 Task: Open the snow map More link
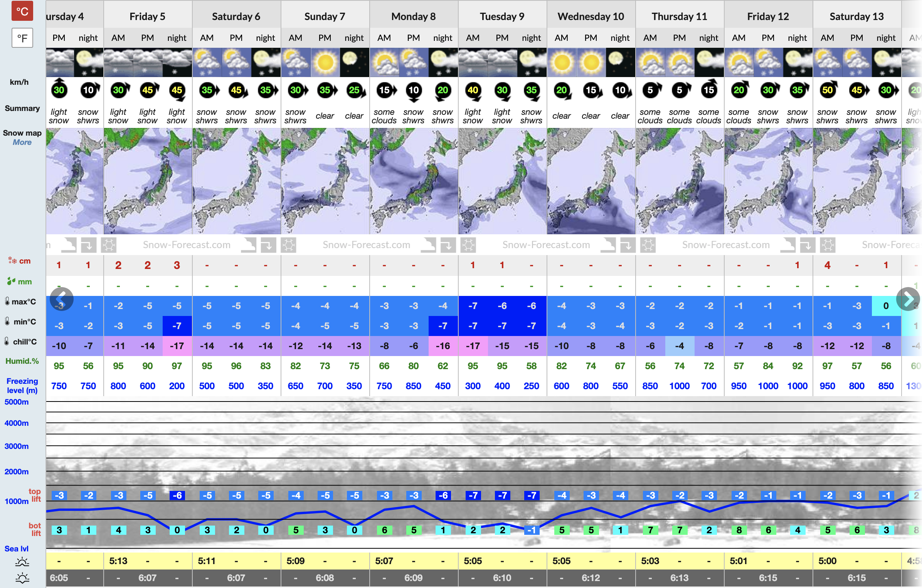[22, 142]
